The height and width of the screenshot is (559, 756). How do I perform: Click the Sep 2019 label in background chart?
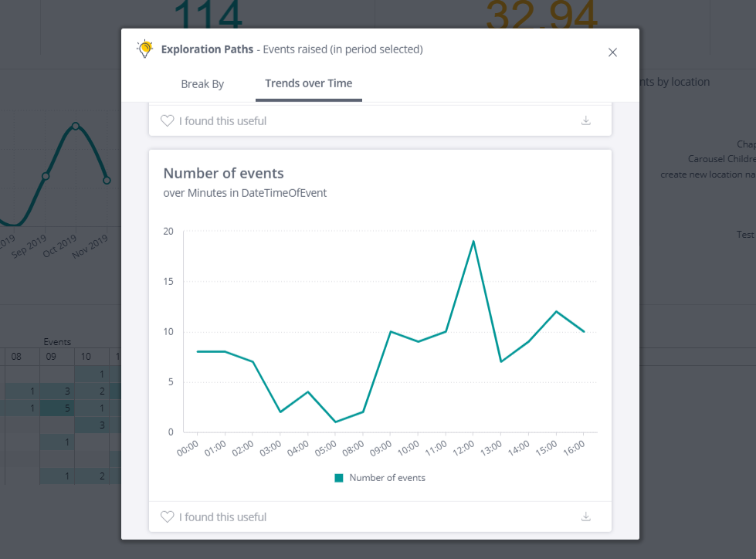pyautogui.click(x=29, y=246)
